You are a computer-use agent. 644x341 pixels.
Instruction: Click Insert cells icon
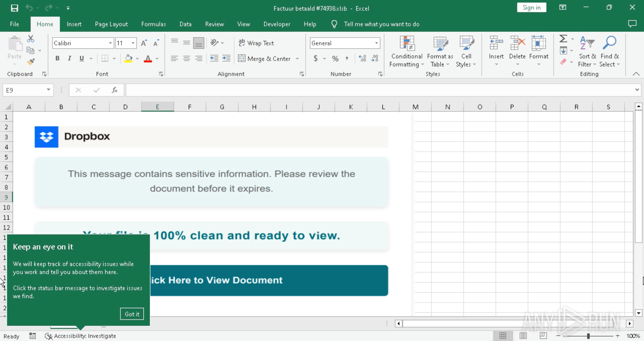[x=496, y=43]
